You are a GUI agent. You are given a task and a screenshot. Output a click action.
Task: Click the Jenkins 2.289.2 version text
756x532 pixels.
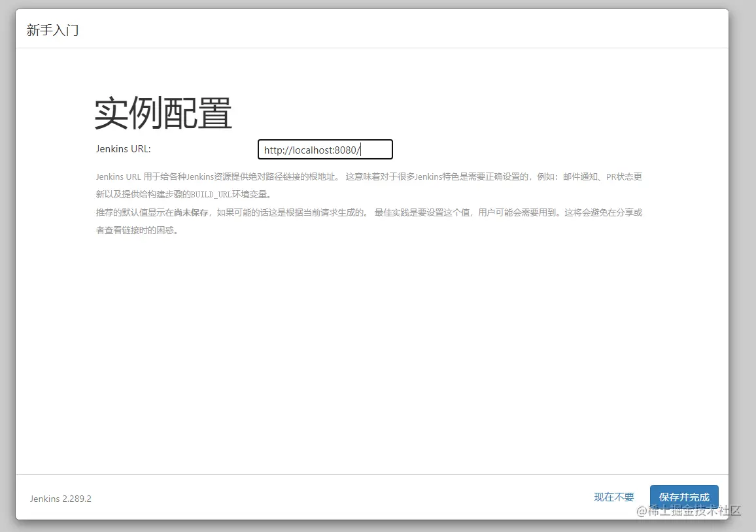(x=61, y=499)
